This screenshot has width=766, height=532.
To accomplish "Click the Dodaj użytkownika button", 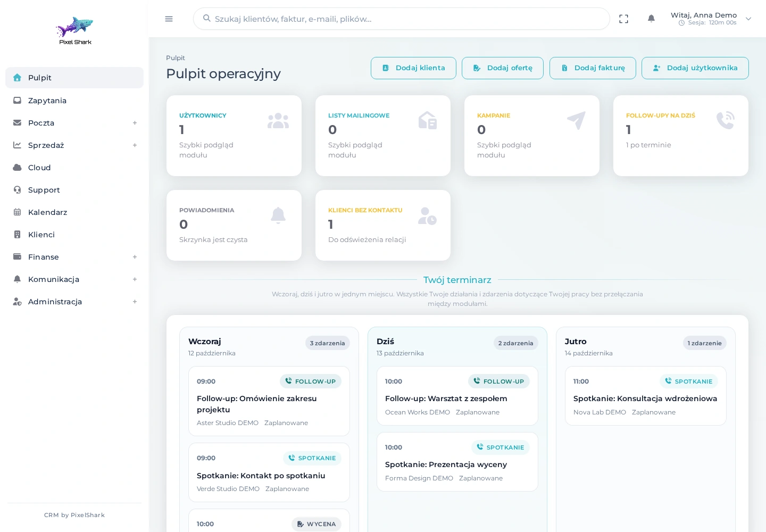I will point(695,68).
